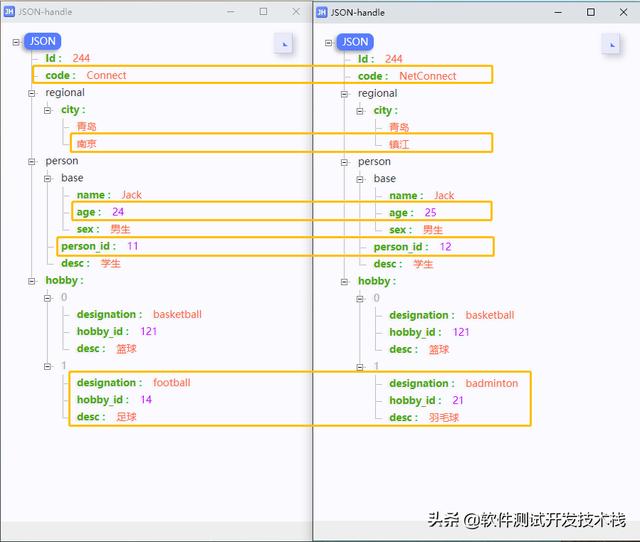Maximize the right JSON-handle window

591,12
